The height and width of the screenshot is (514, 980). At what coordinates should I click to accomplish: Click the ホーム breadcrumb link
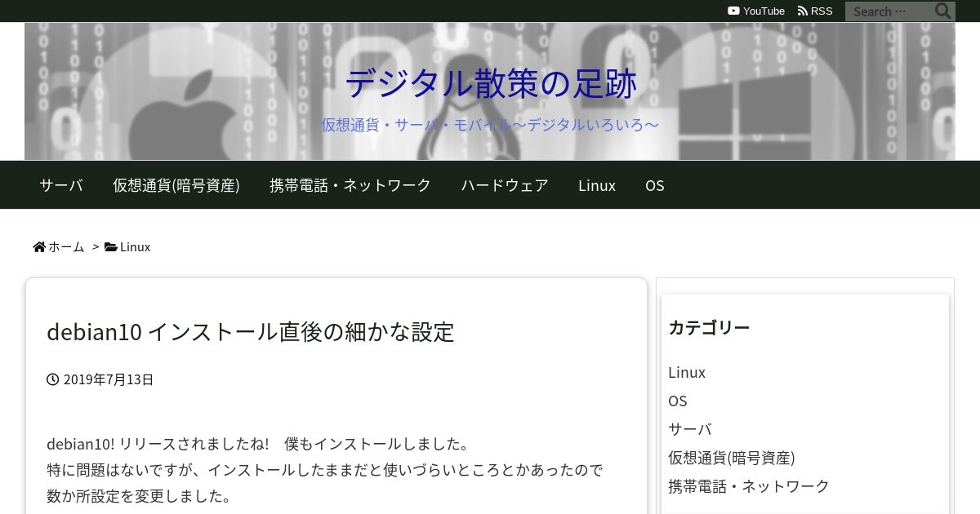click(66, 246)
